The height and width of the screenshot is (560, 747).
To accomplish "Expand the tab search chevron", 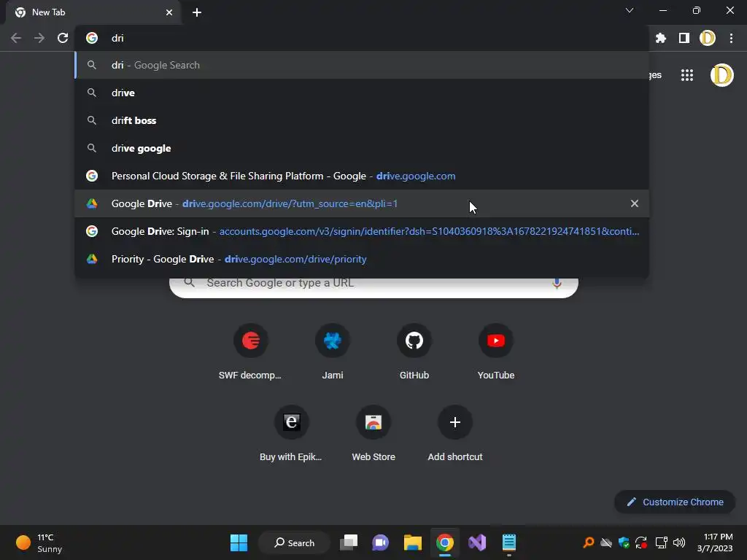I will pos(630,10).
